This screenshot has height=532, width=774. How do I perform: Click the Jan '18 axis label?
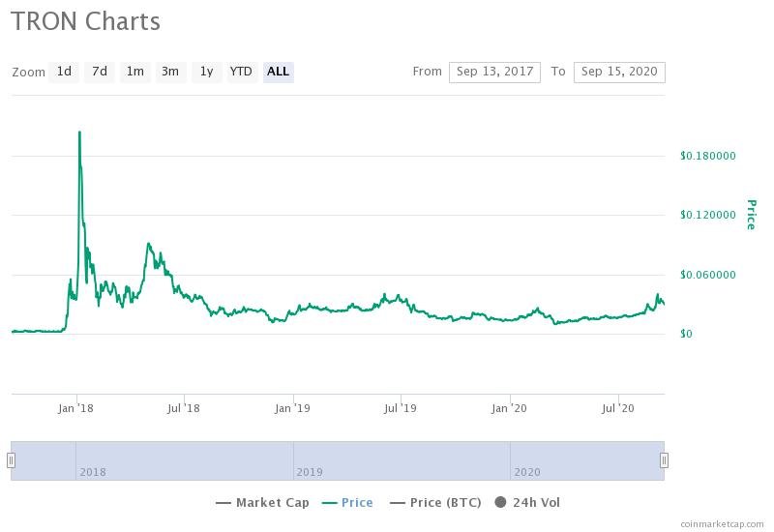[75, 408]
